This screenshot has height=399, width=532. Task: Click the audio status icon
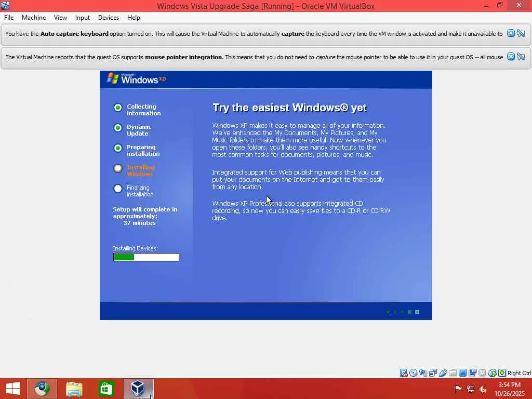(423, 373)
